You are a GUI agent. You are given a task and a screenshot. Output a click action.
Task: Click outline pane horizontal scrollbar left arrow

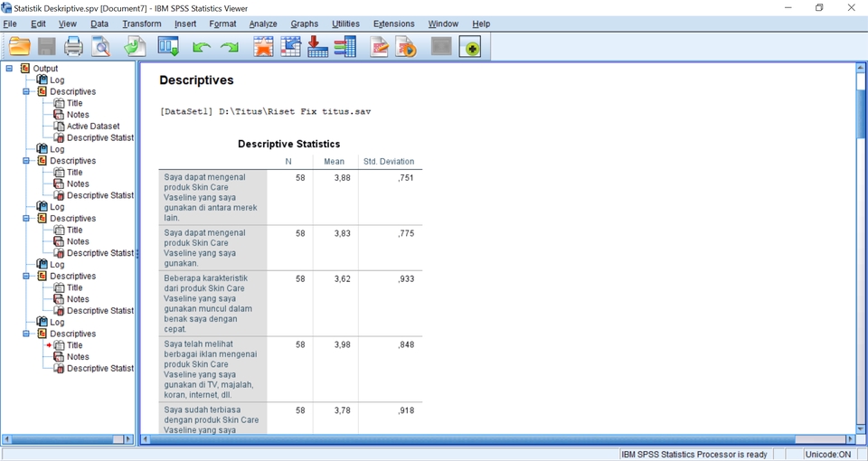click(x=6, y=439)
